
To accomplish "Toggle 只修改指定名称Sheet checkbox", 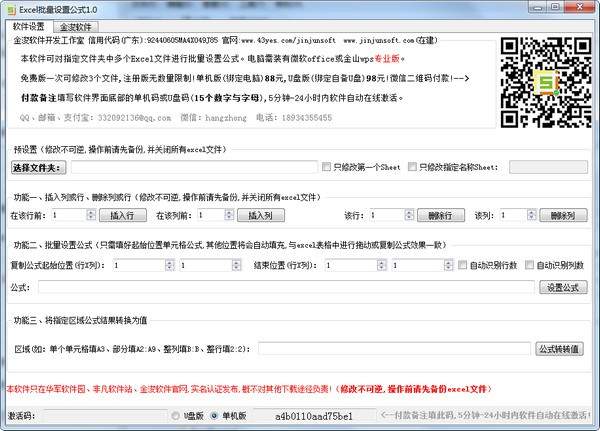I will (x=414, y=167).
